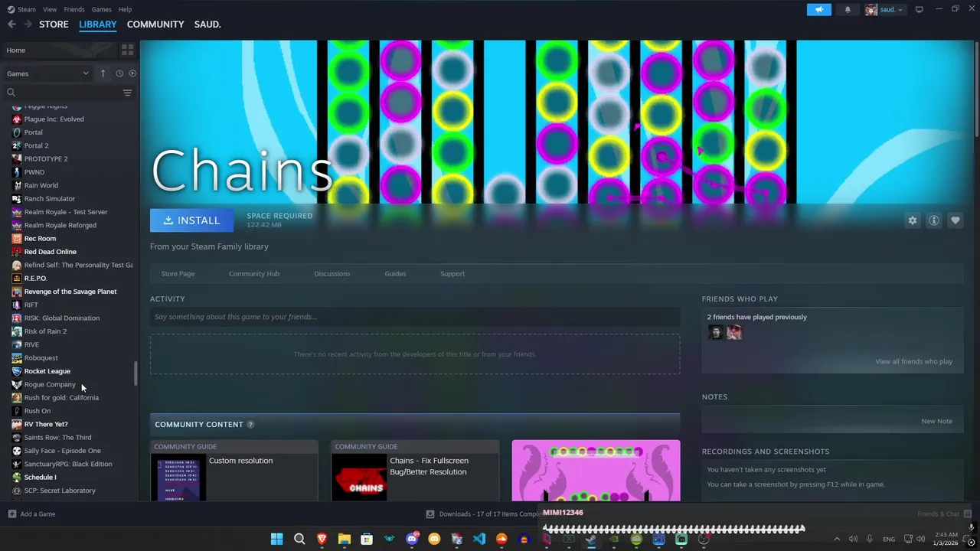
Task: Open Chains game settings gear
Action: (913, 220)
